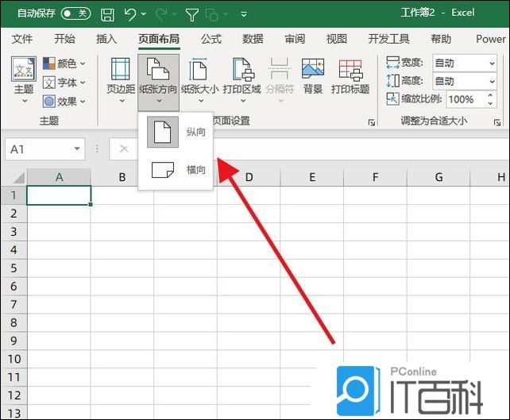Image resolution: width=510 pixels, height=420 pixels.
Task: Click the Name Box showing A1
Action: tap(38, 149)
